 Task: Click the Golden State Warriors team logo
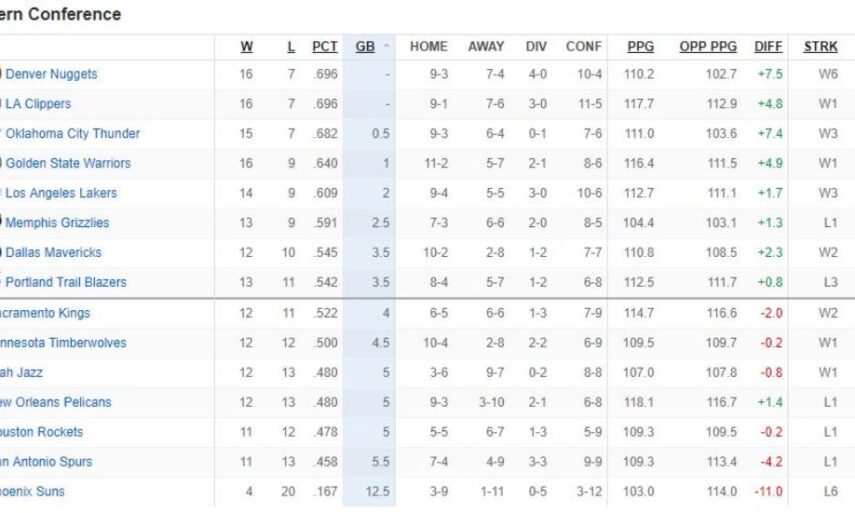(2, 163)
